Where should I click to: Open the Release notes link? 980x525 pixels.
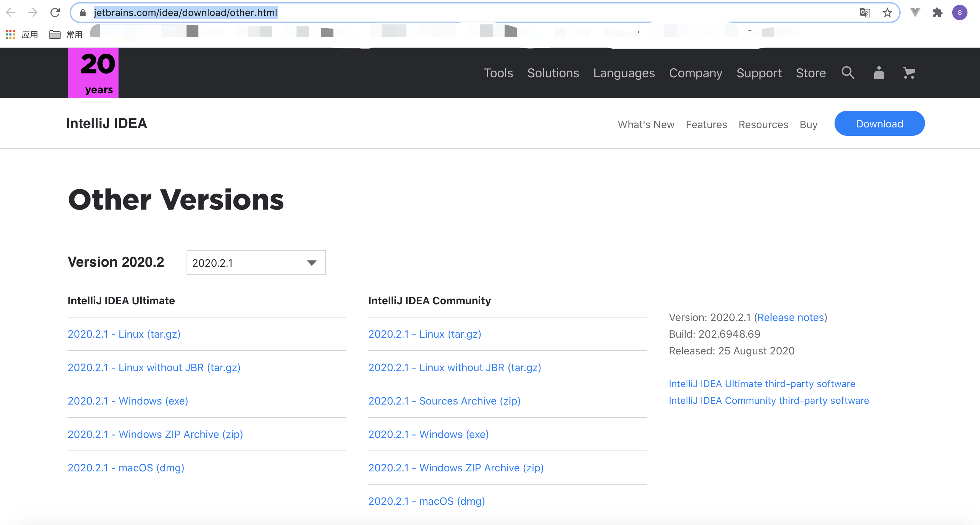(x=791, y=317)
